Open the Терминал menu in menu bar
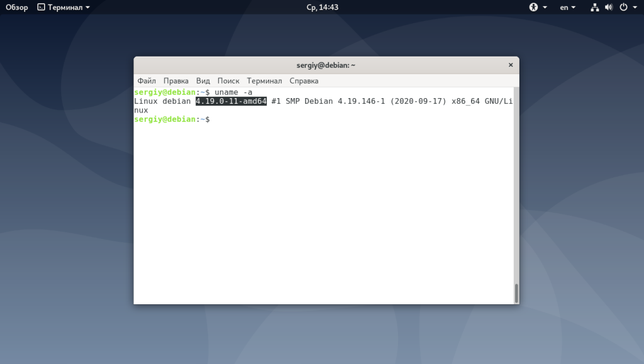This screenshot has height=364, width=644. (x=264, y=81)
